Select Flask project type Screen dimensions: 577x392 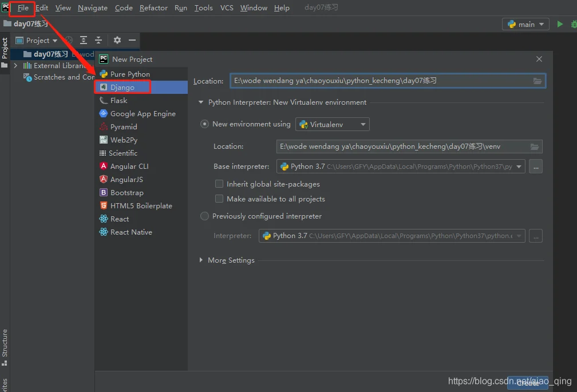pyautogui.click(x=141, y=100)
